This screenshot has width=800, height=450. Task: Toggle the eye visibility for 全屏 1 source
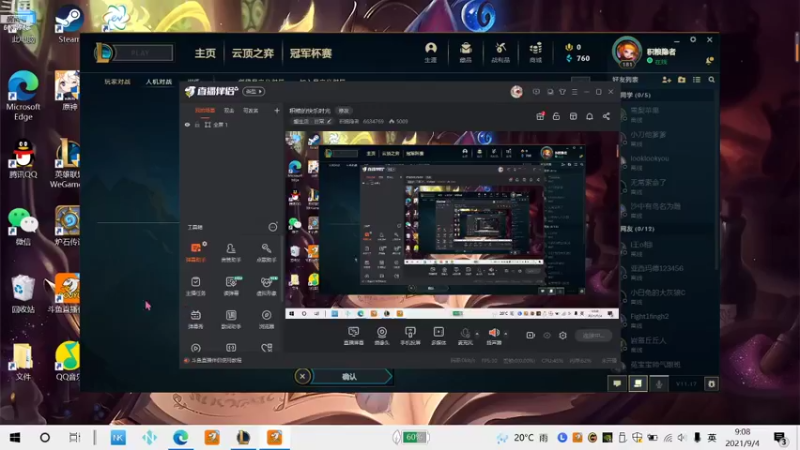[187, 124]
